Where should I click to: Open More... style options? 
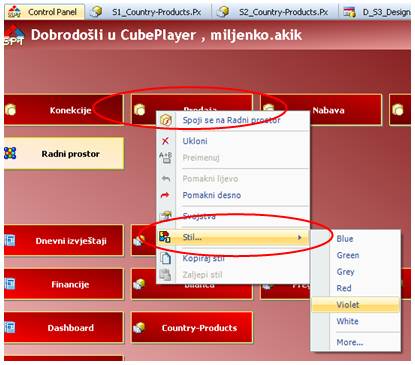(x=356, y=342)
